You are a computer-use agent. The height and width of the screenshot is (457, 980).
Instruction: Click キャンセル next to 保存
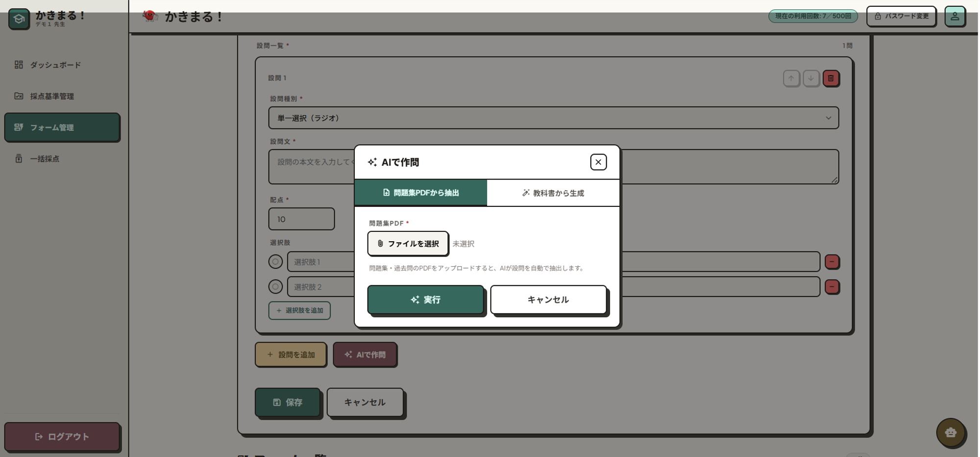pyautogui.click(x=365, y=403)
